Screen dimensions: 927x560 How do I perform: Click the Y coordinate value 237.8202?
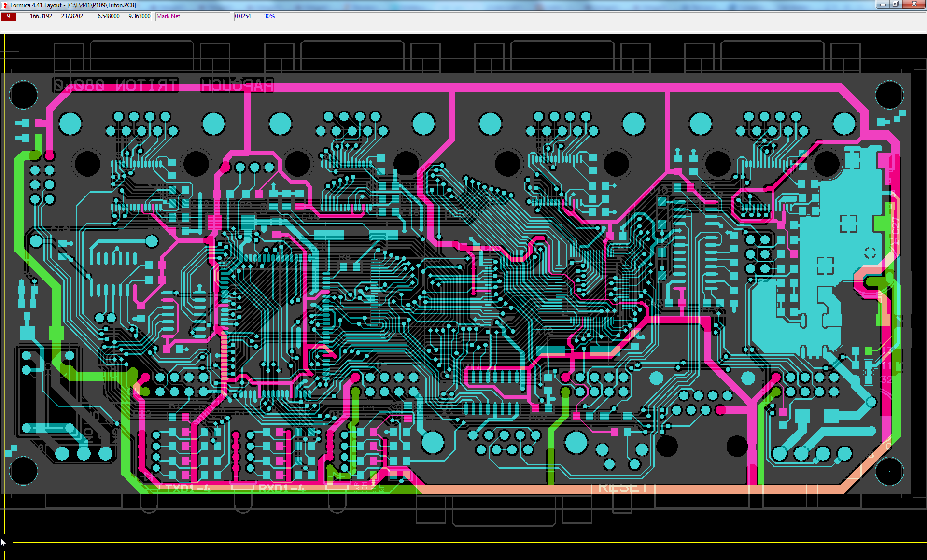[x=72, y=16]
